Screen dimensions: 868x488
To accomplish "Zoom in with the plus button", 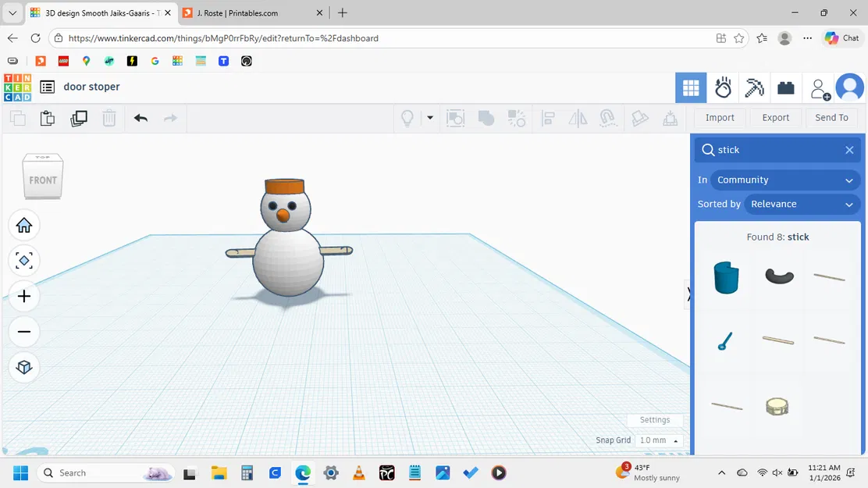I will coord(23,297).
